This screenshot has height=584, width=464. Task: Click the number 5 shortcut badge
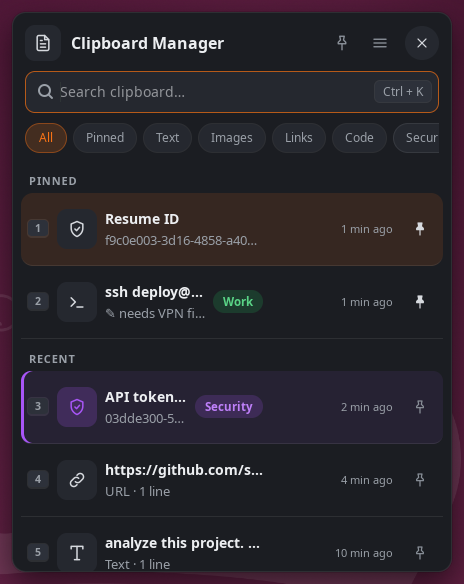pyautogui.click(x=38, y=552)
